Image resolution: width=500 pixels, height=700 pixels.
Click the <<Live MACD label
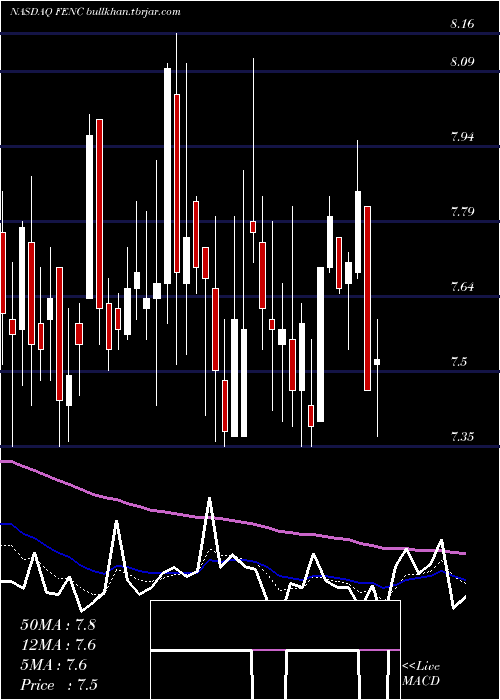pos(421,673)
